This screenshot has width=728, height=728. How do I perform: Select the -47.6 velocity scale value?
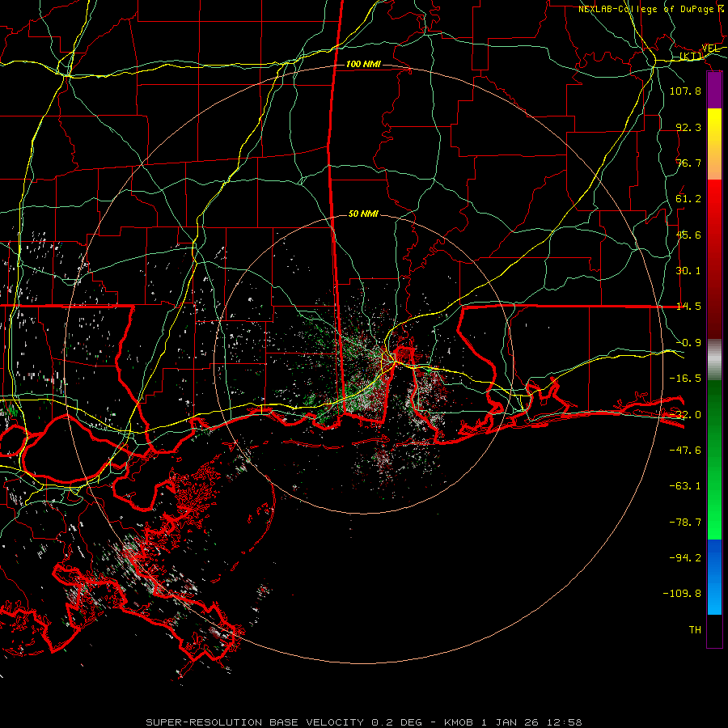(x=685, y=451)
